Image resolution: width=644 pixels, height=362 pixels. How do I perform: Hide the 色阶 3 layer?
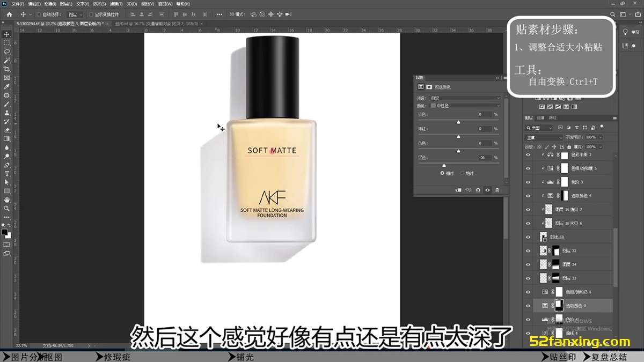(528, 182)
